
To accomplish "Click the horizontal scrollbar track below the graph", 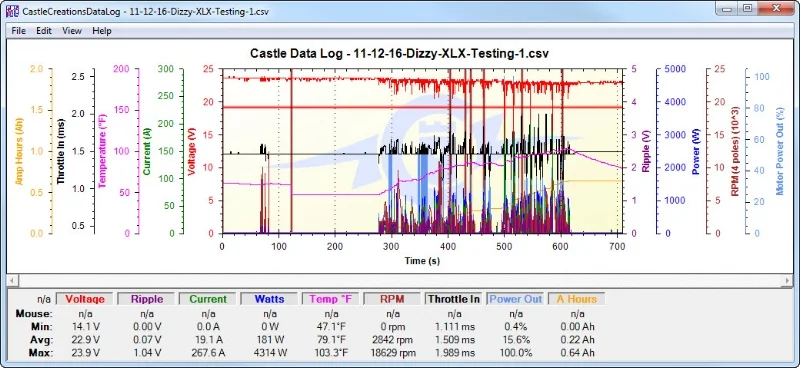I will pyautogui.click(x=400, y=281).
